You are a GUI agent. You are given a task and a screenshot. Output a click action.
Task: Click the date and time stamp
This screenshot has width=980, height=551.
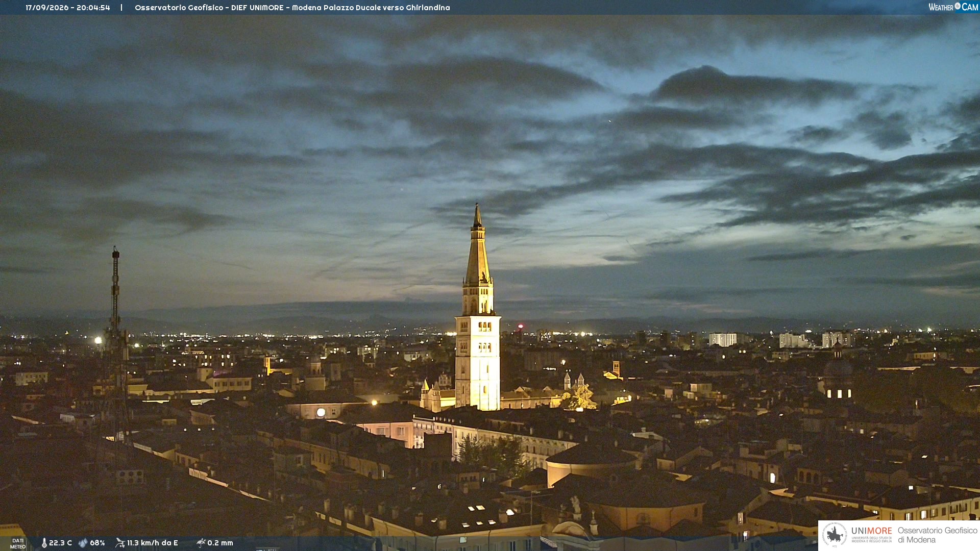tap(68, 8)
